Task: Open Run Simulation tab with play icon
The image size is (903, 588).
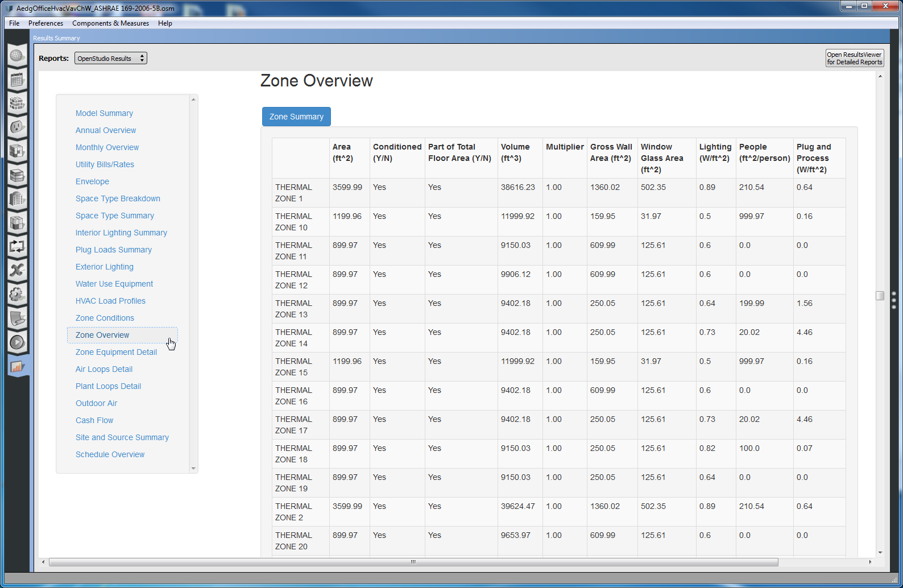Action: pos(17,342)
